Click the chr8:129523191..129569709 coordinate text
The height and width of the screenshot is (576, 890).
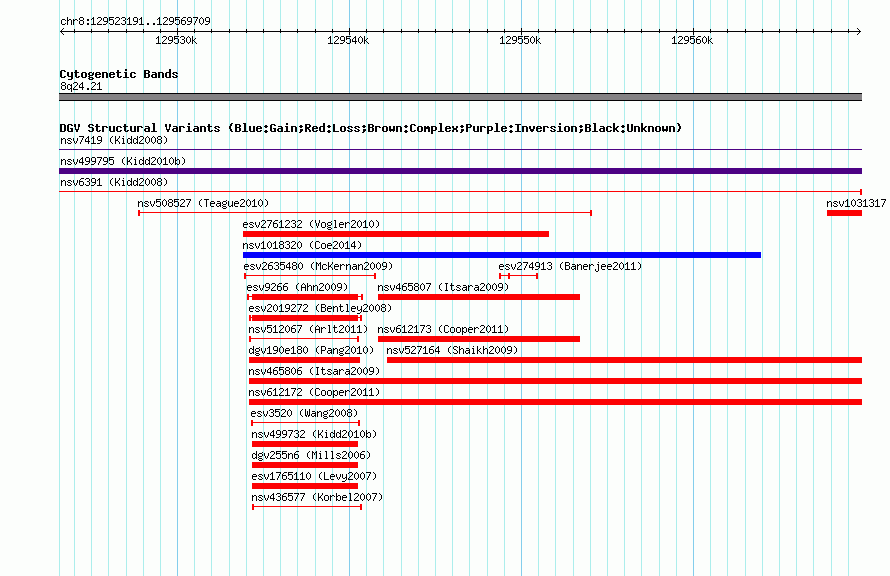coord(135,21)
